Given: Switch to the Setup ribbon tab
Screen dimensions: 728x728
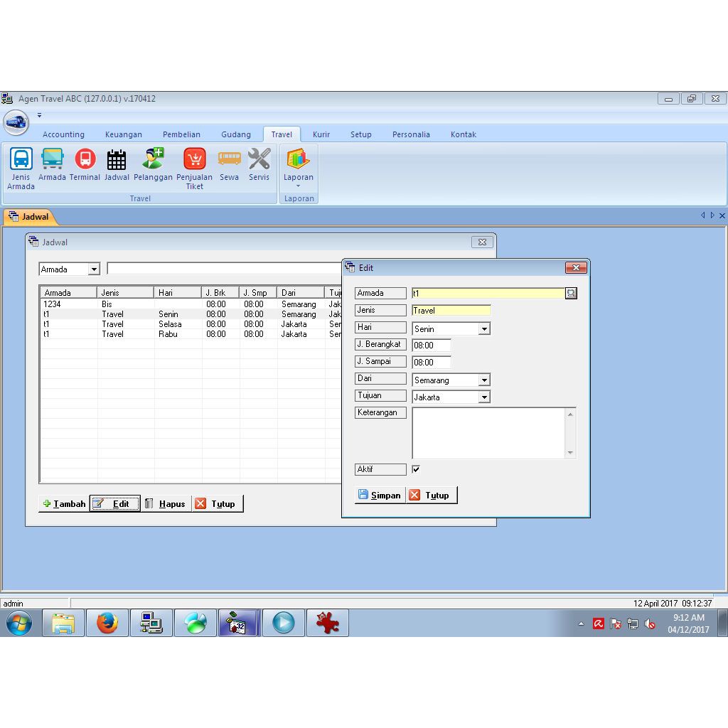Looking at the screenshot, I should [x=360, y=134].
